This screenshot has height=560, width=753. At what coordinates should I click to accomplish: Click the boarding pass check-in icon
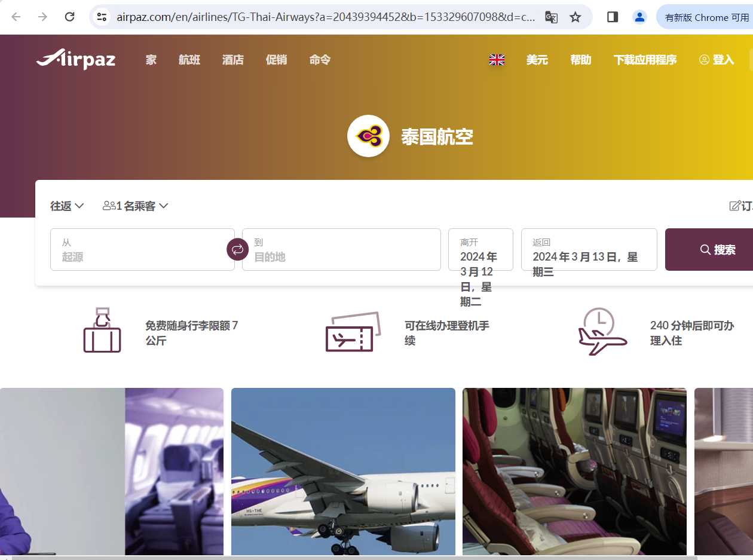353,332
